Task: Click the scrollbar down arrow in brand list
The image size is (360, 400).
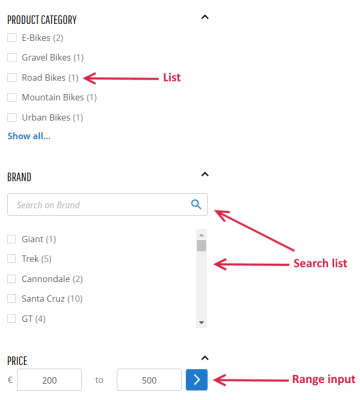Action: point(201,322)
